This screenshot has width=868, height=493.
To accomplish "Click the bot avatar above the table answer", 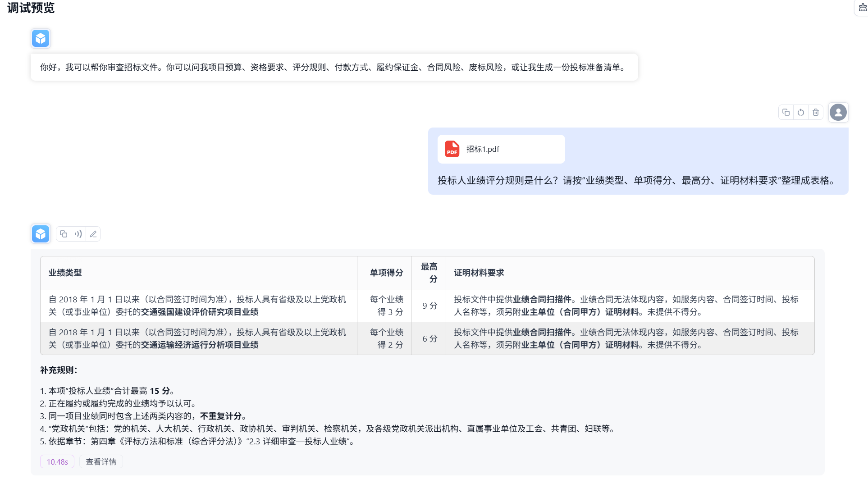I will tap(41, 234).
